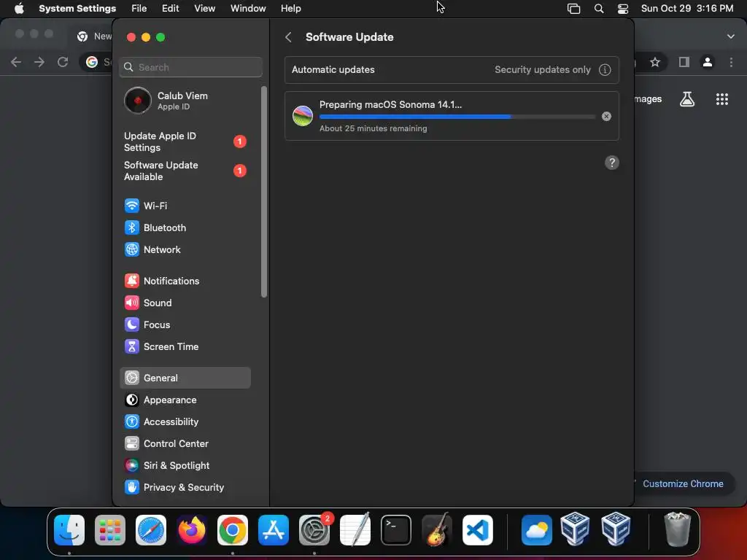Open Google Chrome from the Dock
Viewport: 747px width, 560px height.
pos(233,530)
